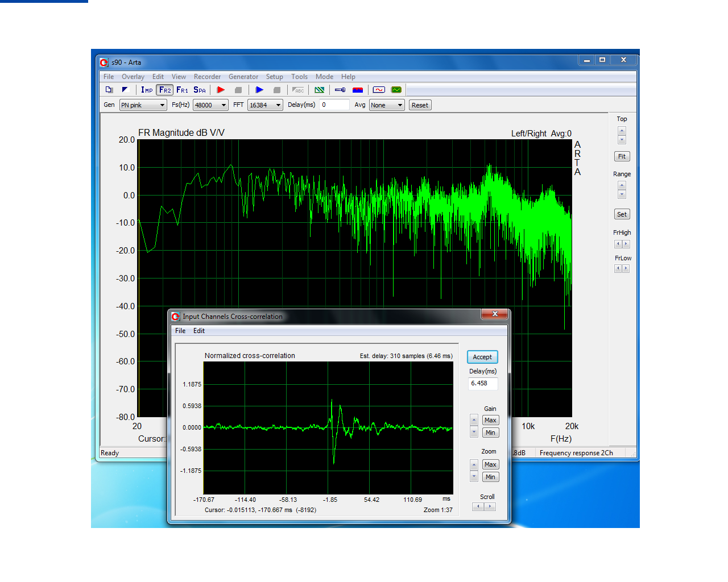Screen dimensions: 728x582
Task: Maximize the s90 - Arta window
Action: (x=602, y=60)
